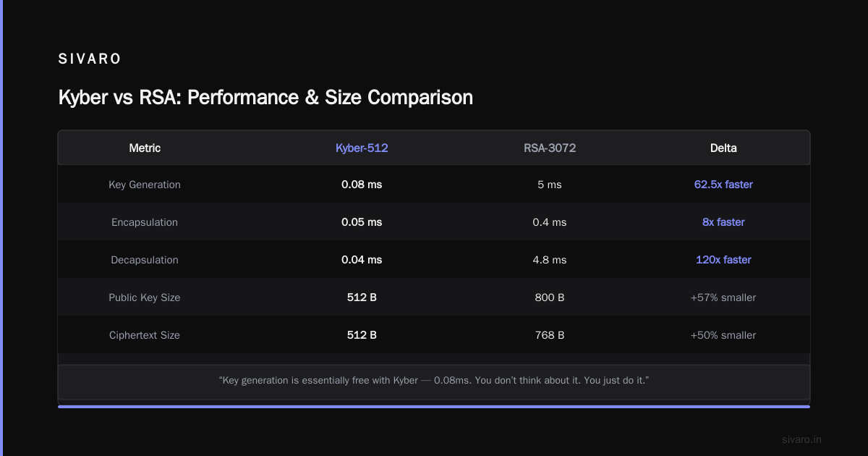Select the Ciphertext Size row label
The height and width of the screenshot is (456, 868).
(145, 335)
